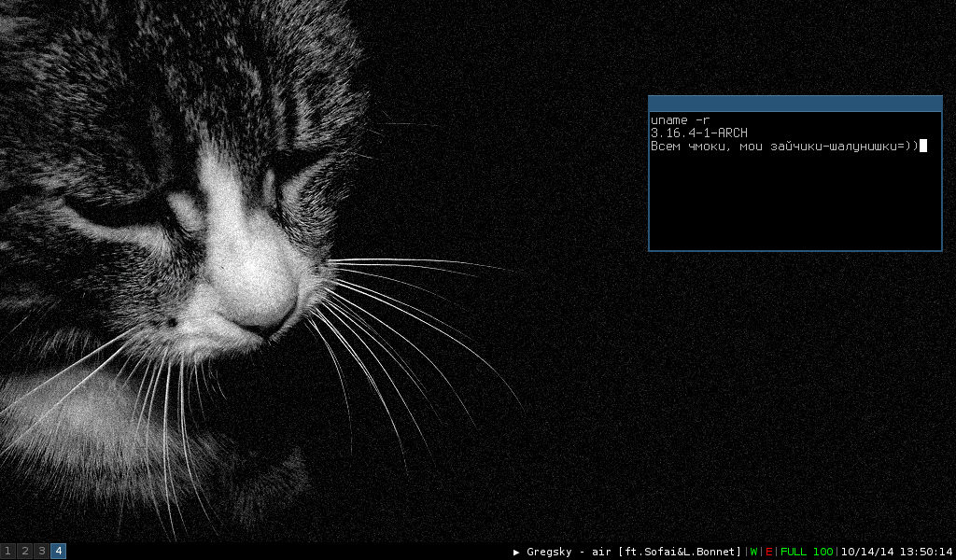Screen dimensions: 956x560
Task: Click the terminal window title bar
Action: 795,104
